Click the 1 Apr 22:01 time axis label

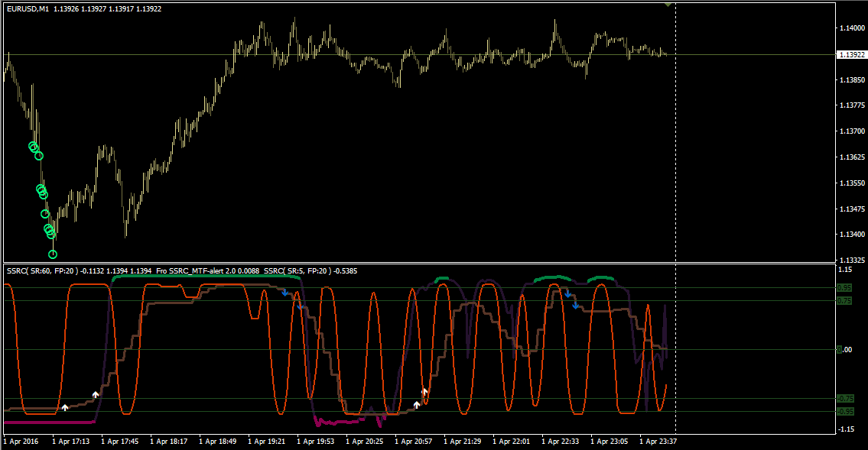point(511,442)
